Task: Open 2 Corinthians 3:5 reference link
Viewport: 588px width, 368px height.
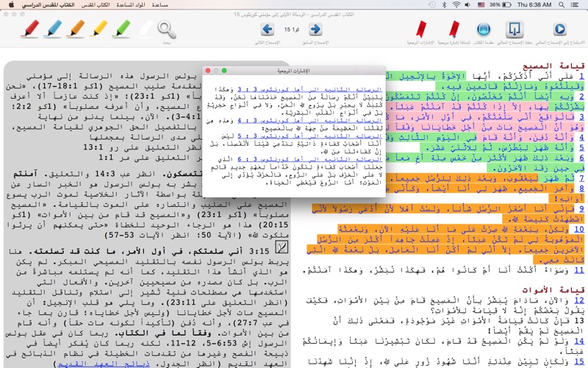Action: click(309, 136)
